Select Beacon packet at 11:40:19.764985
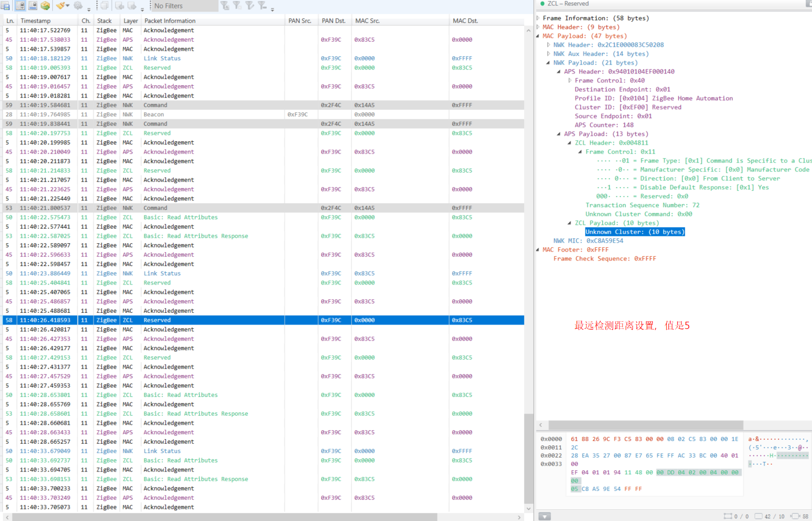Image resolution: width=812 pixels, height=521 pixels. coord(263,115)
